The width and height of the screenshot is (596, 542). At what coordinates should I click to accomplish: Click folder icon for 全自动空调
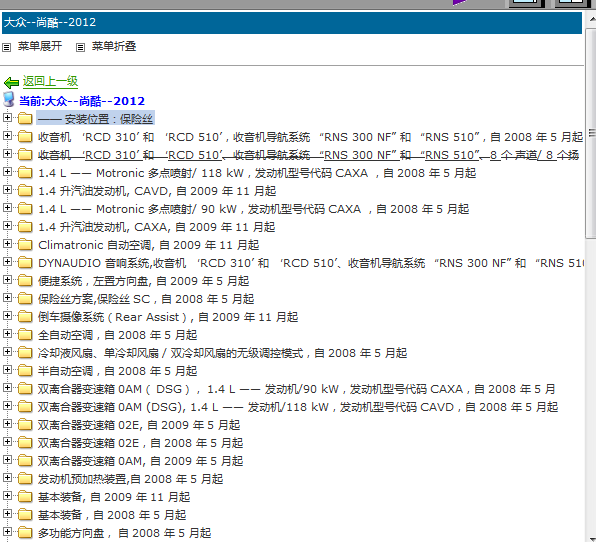[x=25, y=334]
